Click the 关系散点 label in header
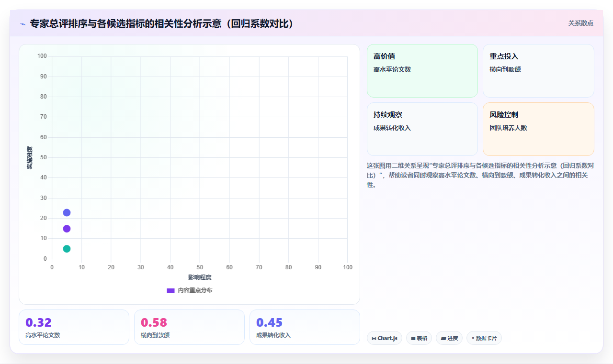This screenshot has height=364, width=613. (x=580, y=23)
